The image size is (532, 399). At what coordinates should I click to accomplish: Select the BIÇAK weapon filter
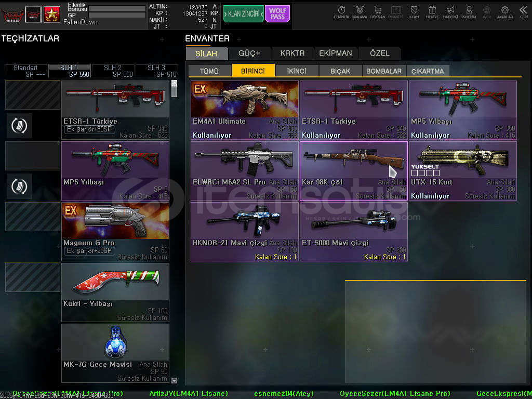[340, 71]
